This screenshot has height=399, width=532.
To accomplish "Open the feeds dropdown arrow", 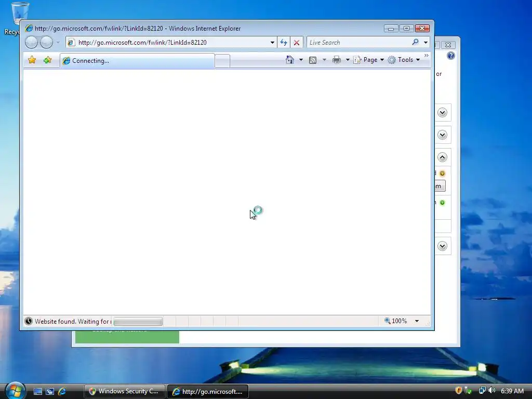I will pos(324,60).
